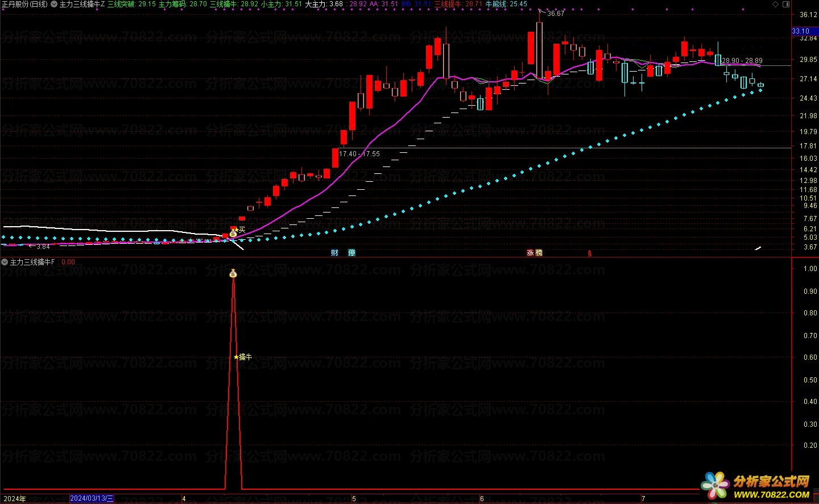819x504 pixels.
Task: Click the 28.90 - 28.89 gap label
Action: point(742,61)
